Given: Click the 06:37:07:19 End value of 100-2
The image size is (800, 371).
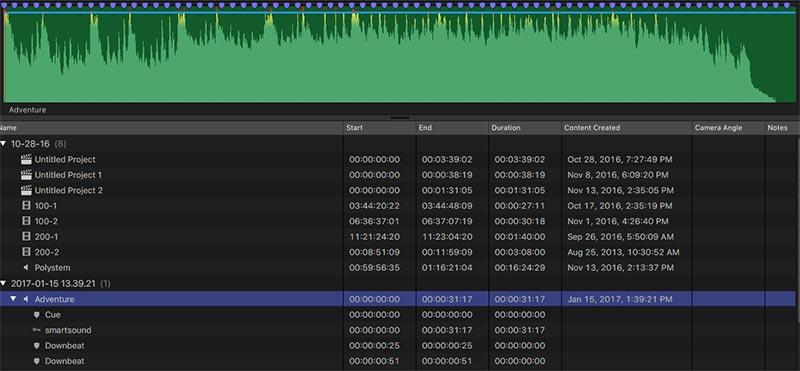Looking at the screenshot, I should coord(447,221).
